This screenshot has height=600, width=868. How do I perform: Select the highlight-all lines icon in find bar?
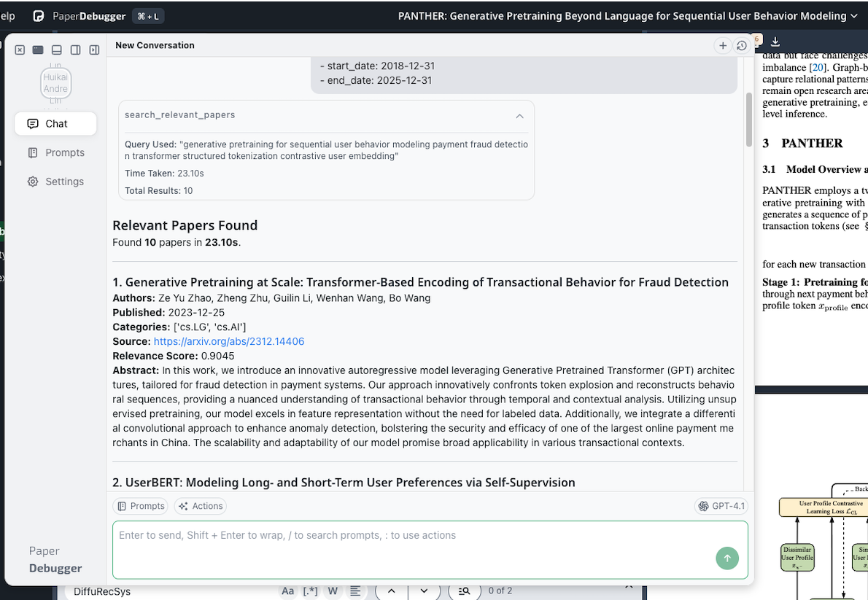[x=354, y=591]
